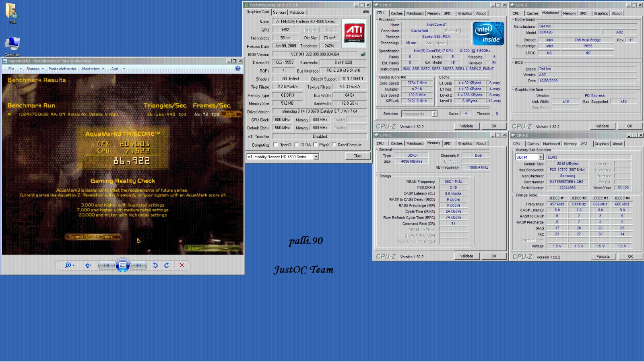Open Graphics tab in the CPU-Z memory timings window

pyautogui.click(x=465, y=143)
